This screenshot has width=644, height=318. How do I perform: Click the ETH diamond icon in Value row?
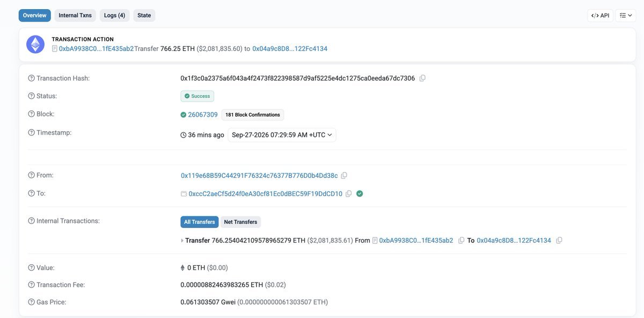pyautogui.click(x=182, y=268)
